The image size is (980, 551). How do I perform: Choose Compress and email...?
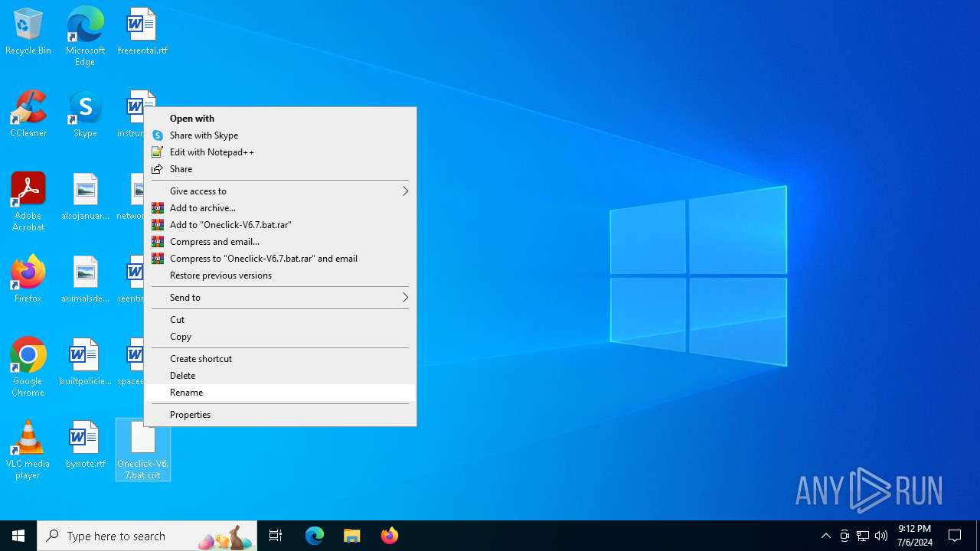coord(280,242)
